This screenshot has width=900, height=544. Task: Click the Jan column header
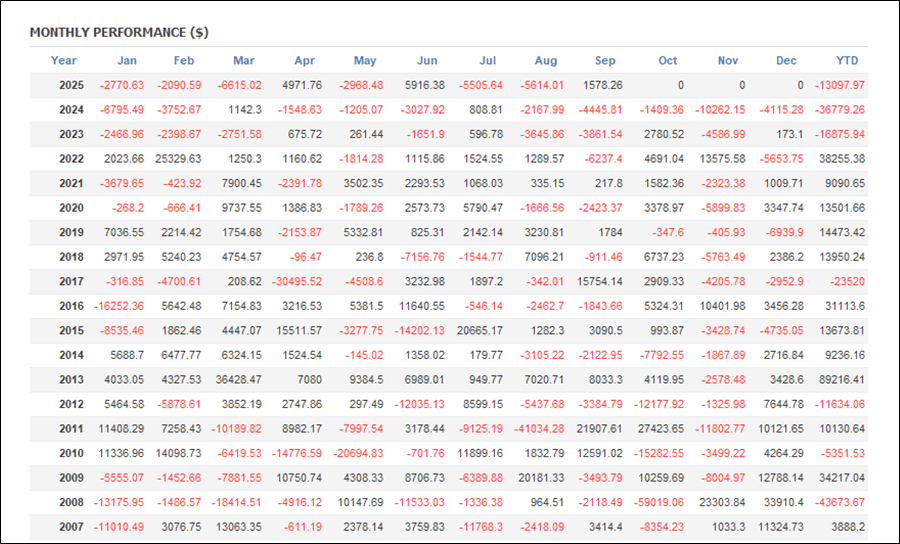(x=127, y=61)
